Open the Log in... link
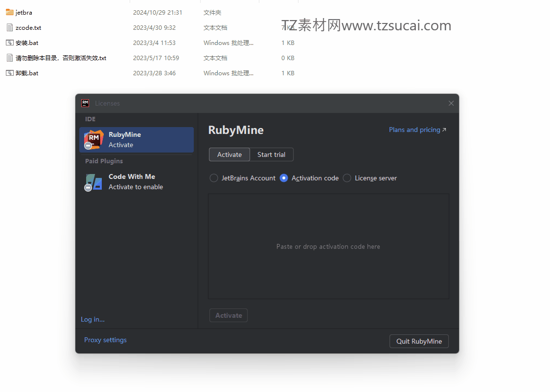This screenshot has width=550, height=392. click(x=92, y=319)
